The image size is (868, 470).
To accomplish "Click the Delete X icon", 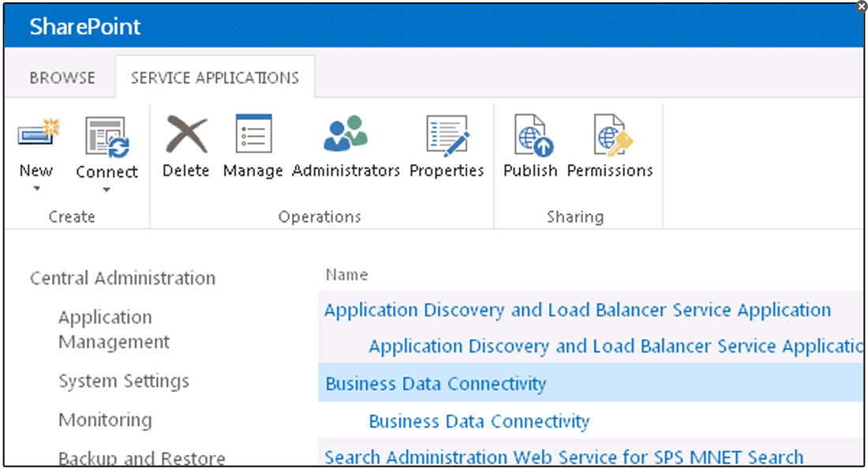I will point(186,134).
